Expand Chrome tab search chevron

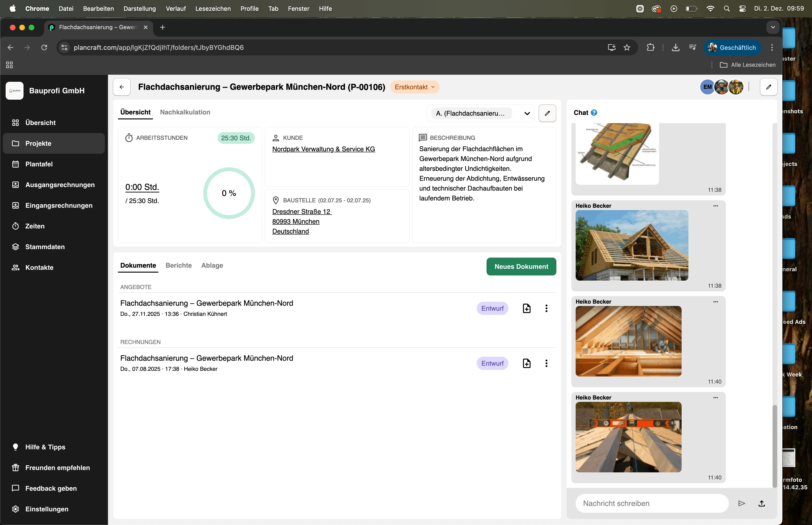(x=773, y=27)
